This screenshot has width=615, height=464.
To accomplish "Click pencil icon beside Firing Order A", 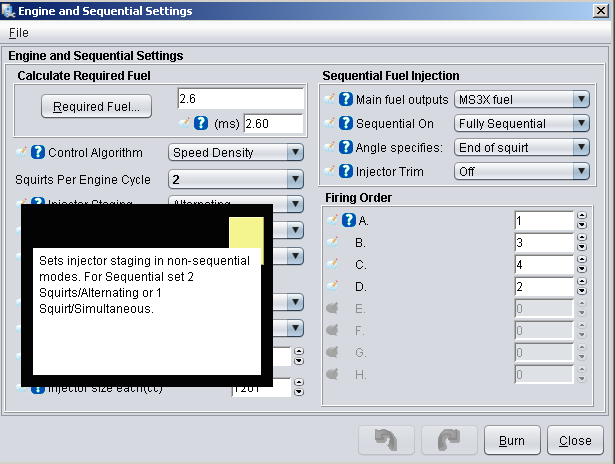I will [x=333, y=219].
